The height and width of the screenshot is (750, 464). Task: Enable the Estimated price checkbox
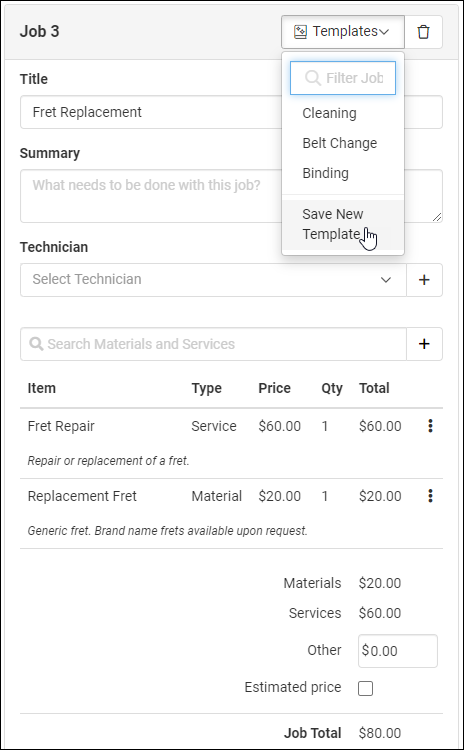(365, 688)
